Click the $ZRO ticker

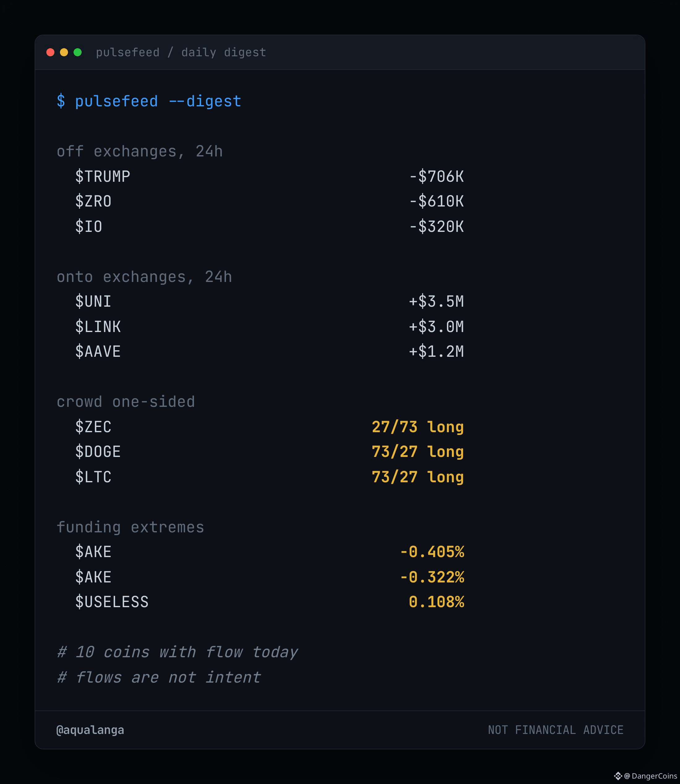93,201
